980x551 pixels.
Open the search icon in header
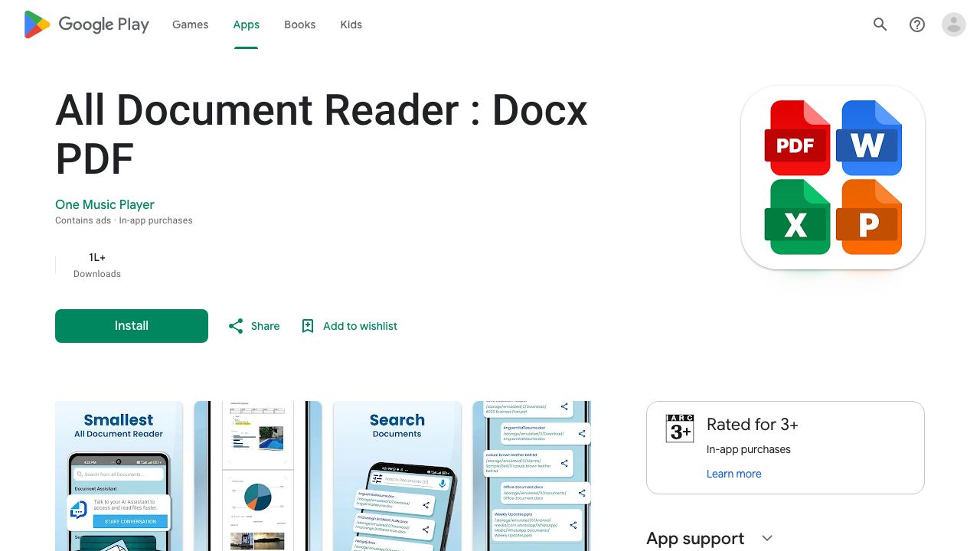pyautogui.click(x=880, y=24)
